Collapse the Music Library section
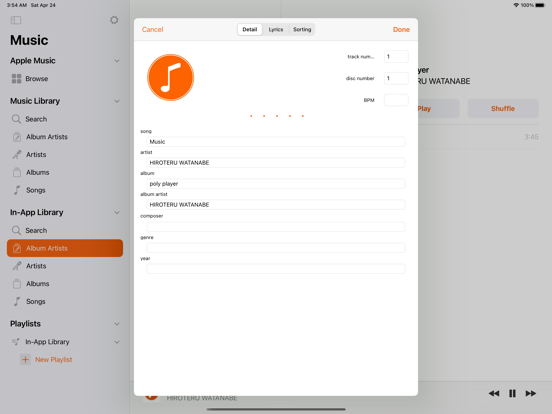 coord(117,101)
